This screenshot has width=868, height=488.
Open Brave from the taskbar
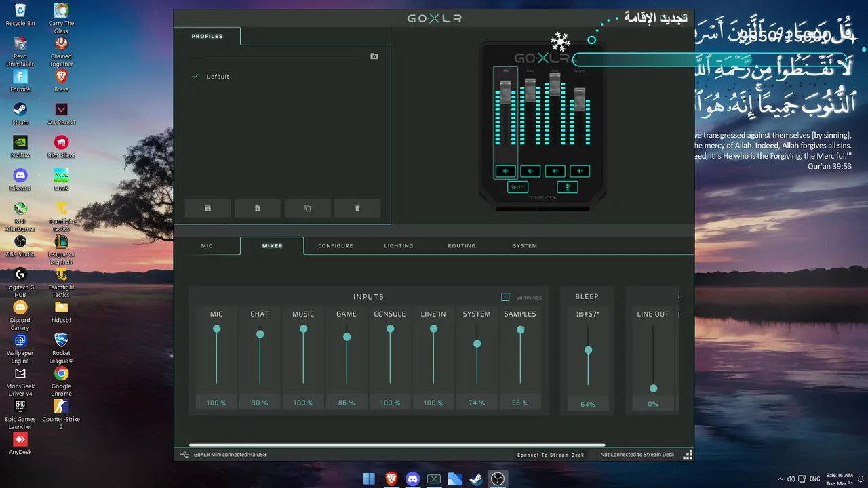tap(391, 479)
